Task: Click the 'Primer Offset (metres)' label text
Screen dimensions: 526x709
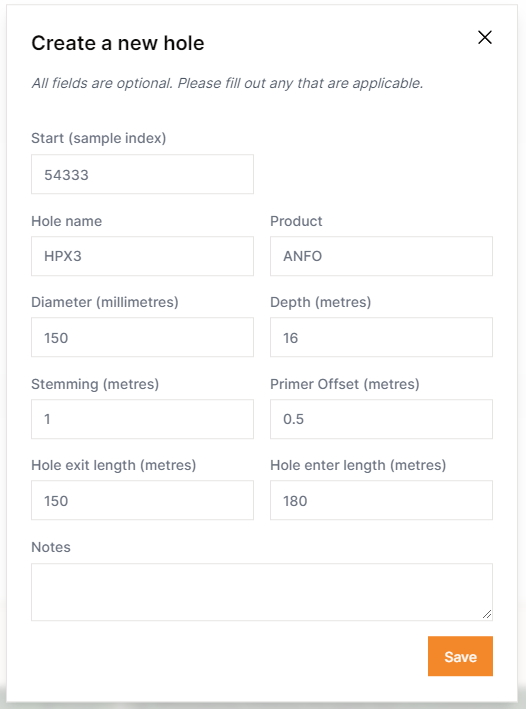Action: [x=345, y=384]
